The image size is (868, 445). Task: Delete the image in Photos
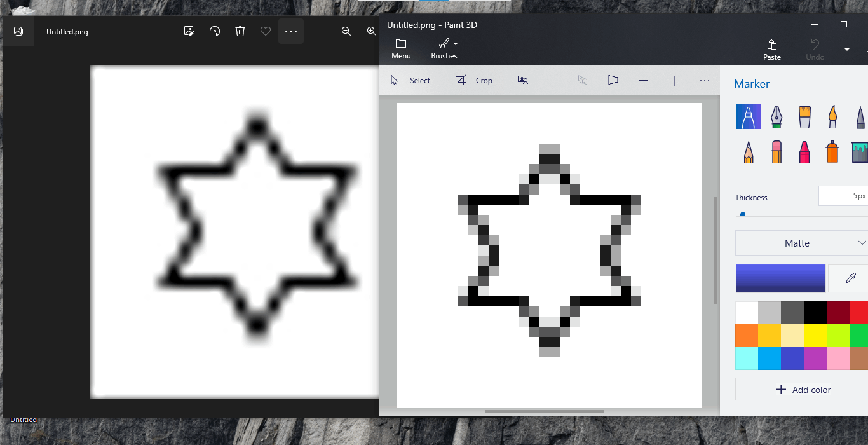(x=240, y=31)
